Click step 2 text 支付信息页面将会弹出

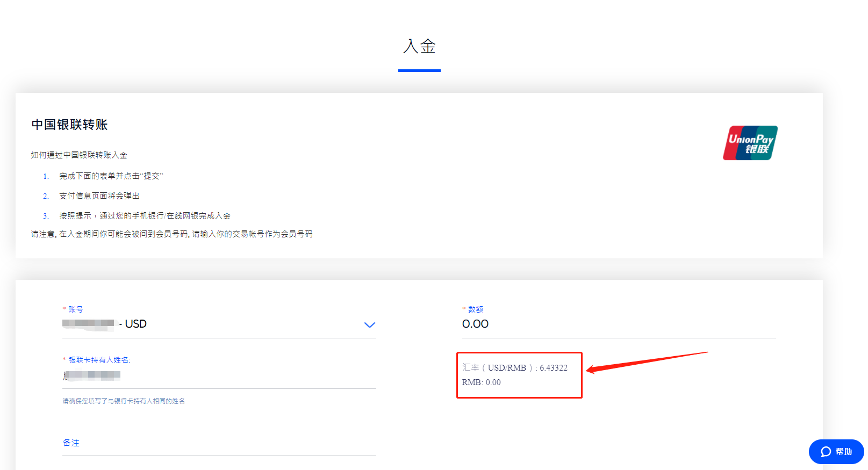coord(99,196)
